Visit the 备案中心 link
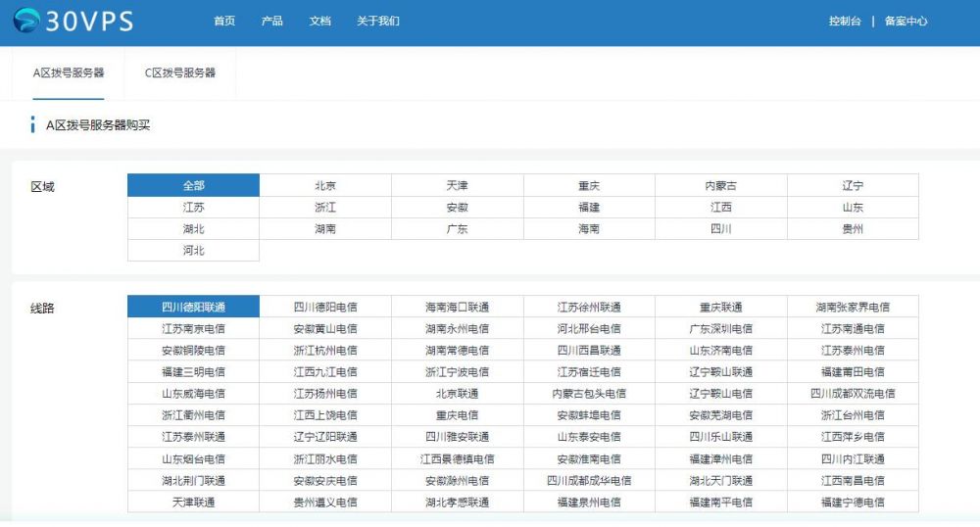Screen dimensions: 980x527 click(906, 21)
